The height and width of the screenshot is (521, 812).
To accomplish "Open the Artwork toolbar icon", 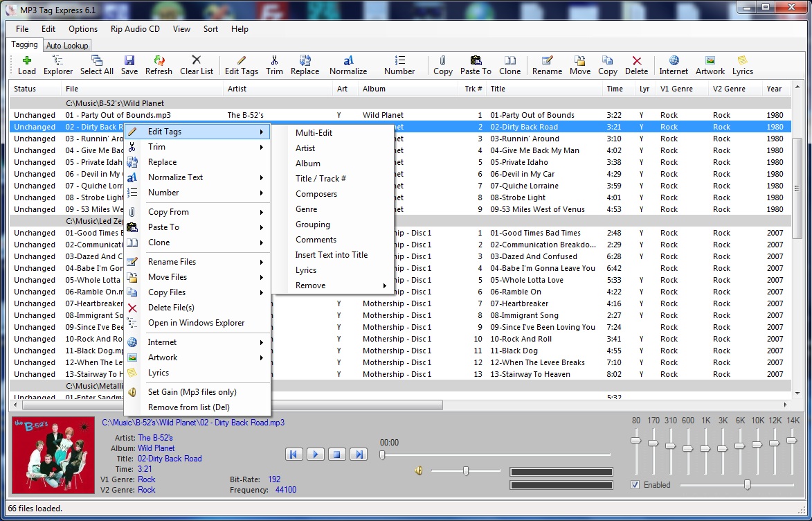I will click(710, 65).
